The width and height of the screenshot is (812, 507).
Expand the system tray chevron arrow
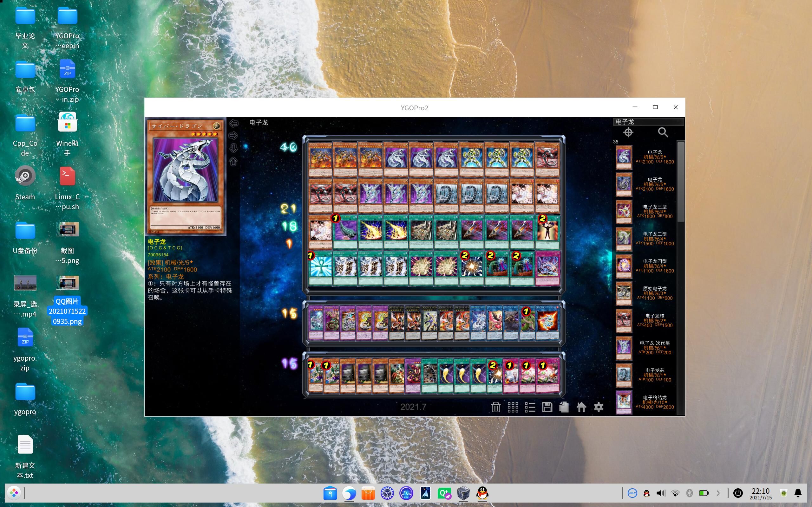coord(718,493)
